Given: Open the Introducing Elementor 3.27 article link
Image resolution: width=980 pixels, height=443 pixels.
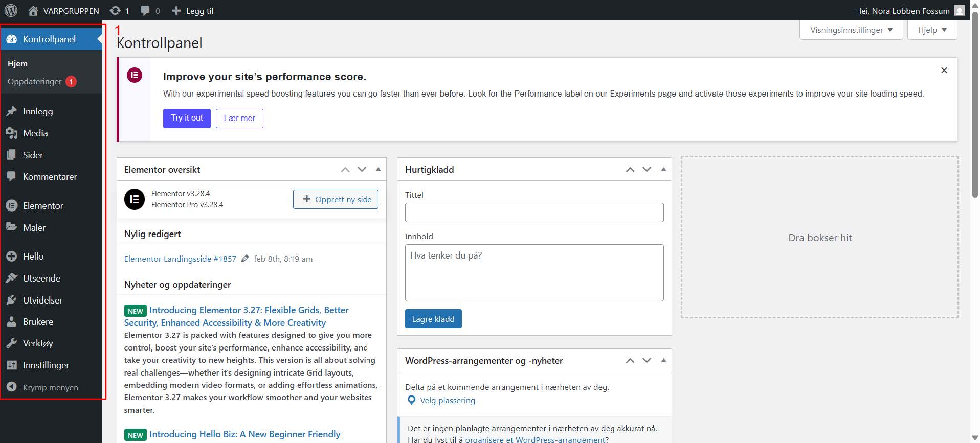Looking at the screenshot, I should coord(236,316).
